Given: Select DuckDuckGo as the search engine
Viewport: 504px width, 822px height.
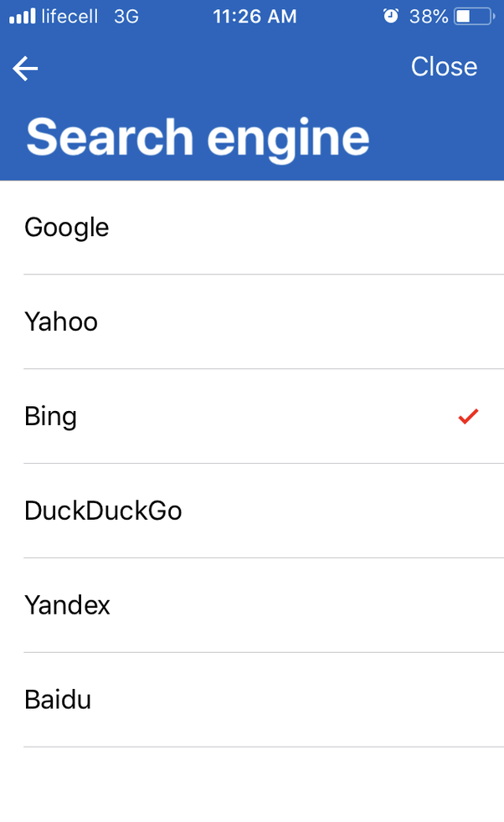Looking at the screenshot, I should pyautogui.click(x=103, y=511).
